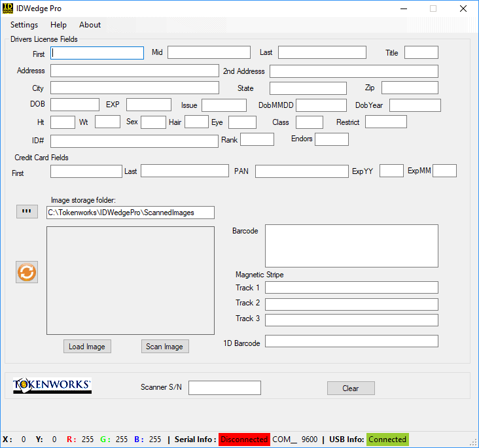Click the Barcode text box
This screenshot has height=448, width=479.
351,246
